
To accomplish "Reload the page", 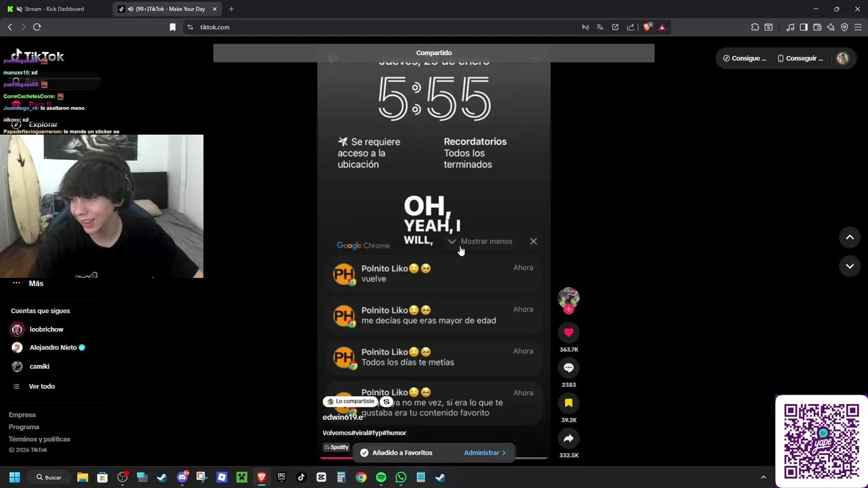I will pyautogui.click(x=37, y=27).
